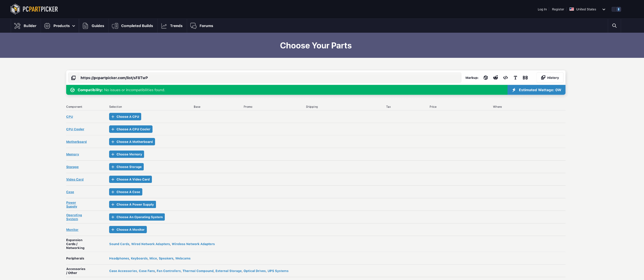Open the CPU Cooler component link
644x280 pixels.
75,129
